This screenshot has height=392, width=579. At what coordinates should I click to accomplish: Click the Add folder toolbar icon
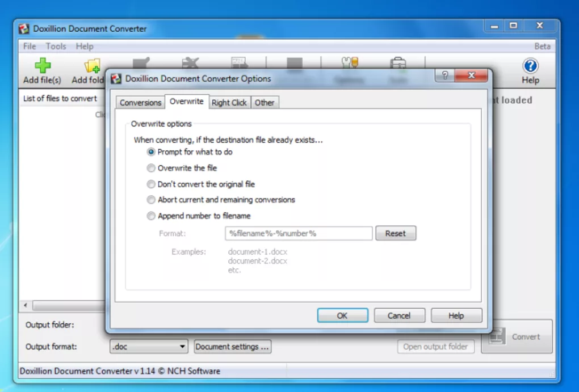(x=92, y=66)
